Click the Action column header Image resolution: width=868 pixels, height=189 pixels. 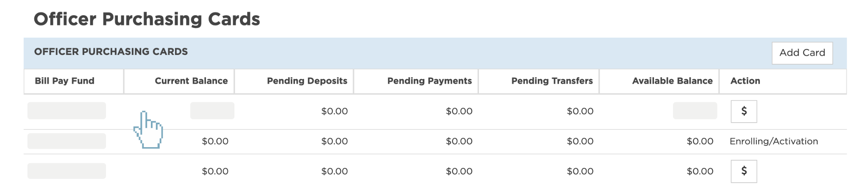[745, 81]
